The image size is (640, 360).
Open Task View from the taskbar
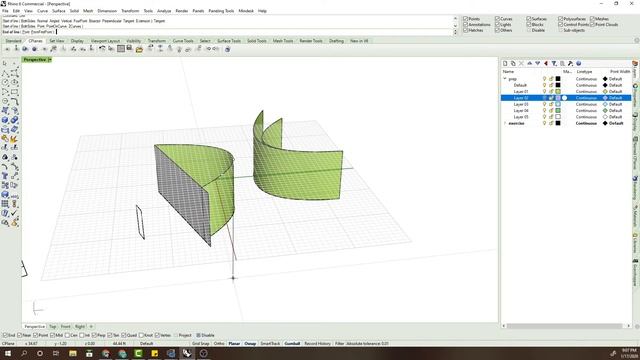tap(56, 353)
